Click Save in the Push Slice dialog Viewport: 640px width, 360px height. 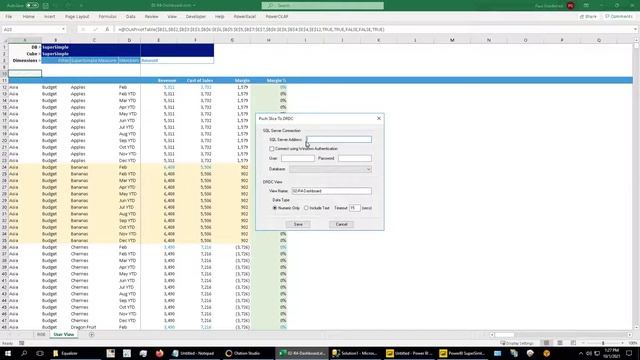tap(298, 224)
